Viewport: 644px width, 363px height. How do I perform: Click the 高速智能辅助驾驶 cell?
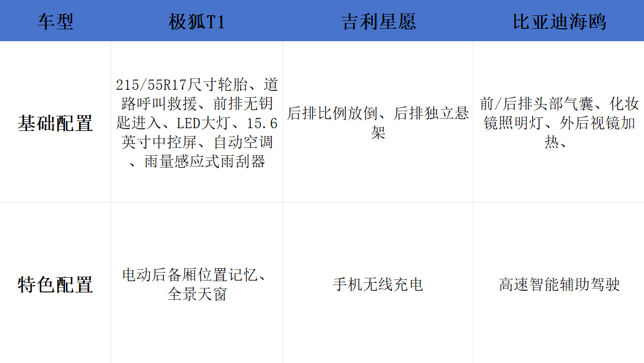click(x=559, y=285)
